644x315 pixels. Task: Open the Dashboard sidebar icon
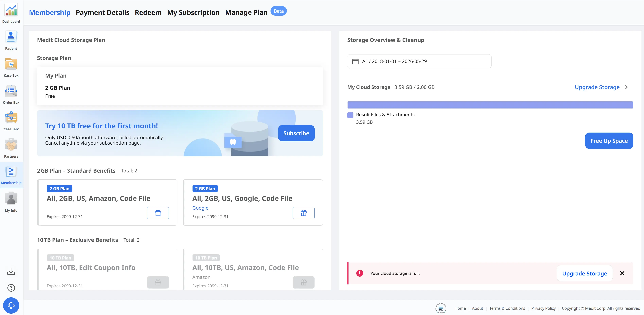click(11, 10)
